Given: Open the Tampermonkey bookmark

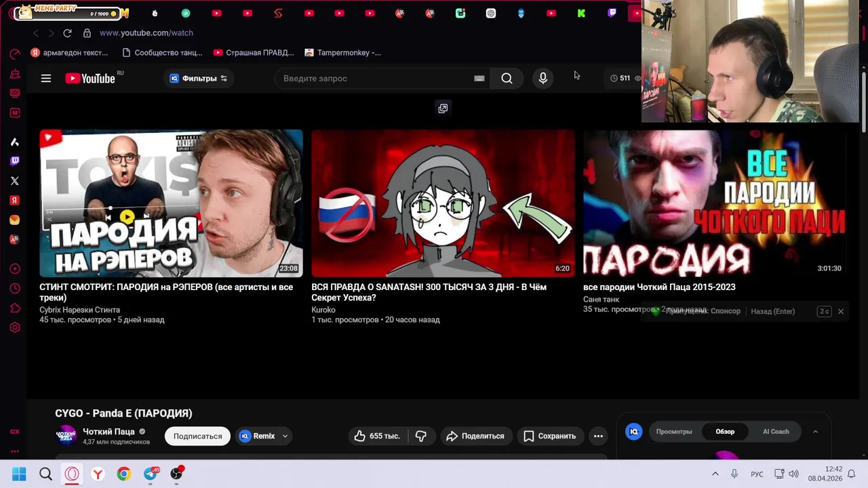Looking at the screenshot, I should point(342,53).
